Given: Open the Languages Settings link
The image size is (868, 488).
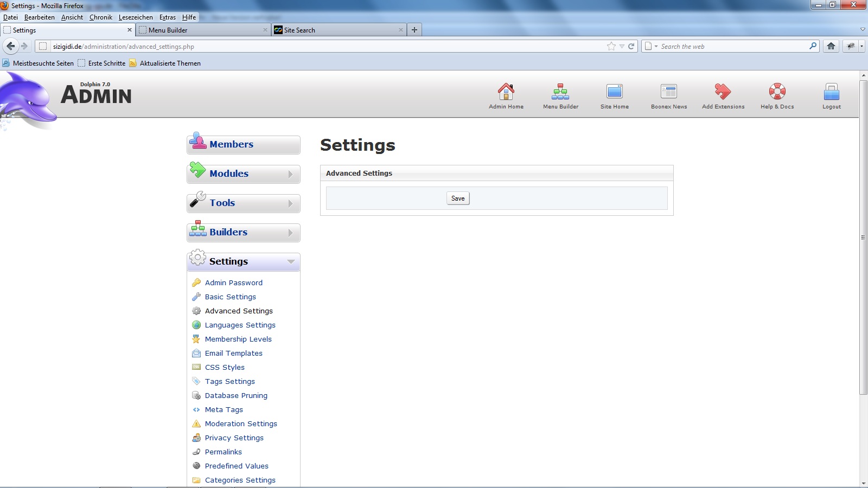Looking at the screenshot, I should [240, 325].
